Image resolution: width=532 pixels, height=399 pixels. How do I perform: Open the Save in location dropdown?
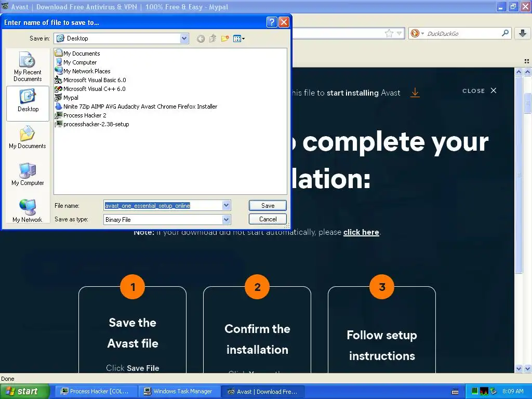184,38
